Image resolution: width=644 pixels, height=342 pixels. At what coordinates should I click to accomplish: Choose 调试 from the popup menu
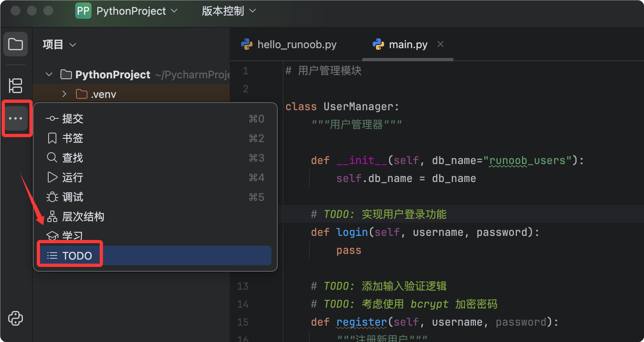155,197
